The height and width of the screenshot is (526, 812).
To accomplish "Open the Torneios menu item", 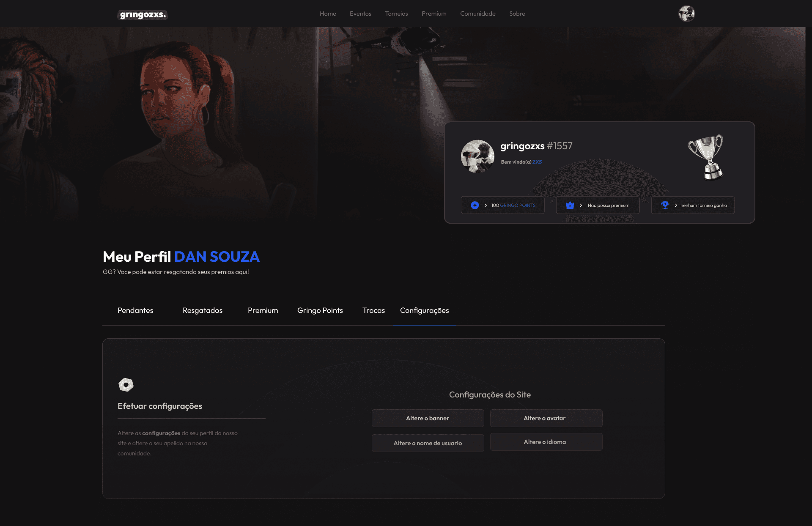I will tap(396, 14).
